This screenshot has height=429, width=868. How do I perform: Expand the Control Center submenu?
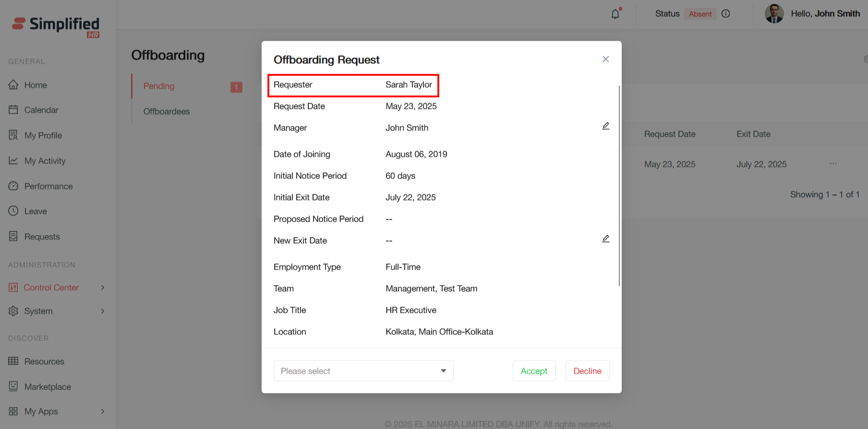pyautogui.click(x=103, y=287)
